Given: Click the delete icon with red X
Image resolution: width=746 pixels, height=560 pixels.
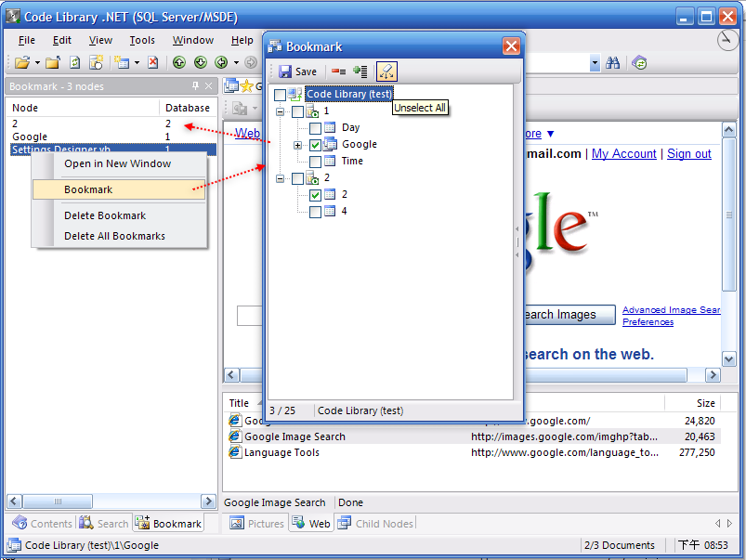Looking at the screenshot, I should tap(152, 62).
